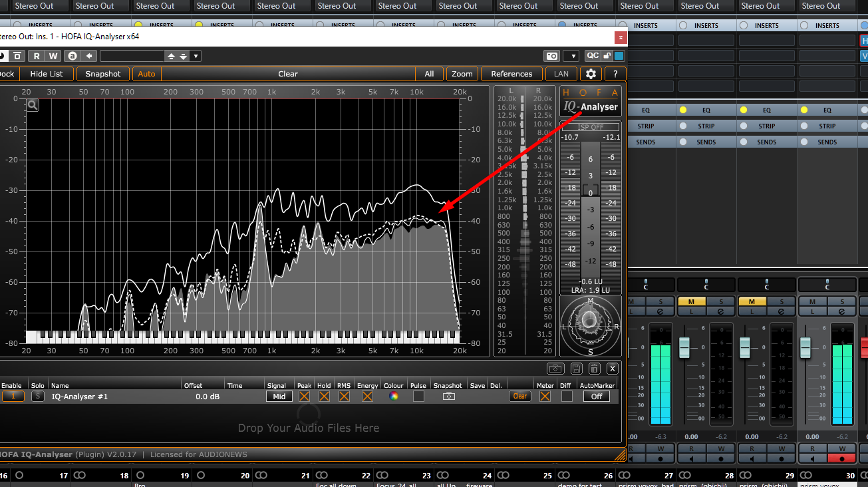This screenshot has width=868, height=487.
Task: Click channel 28 volume fader handle
Action: (684, 347)
